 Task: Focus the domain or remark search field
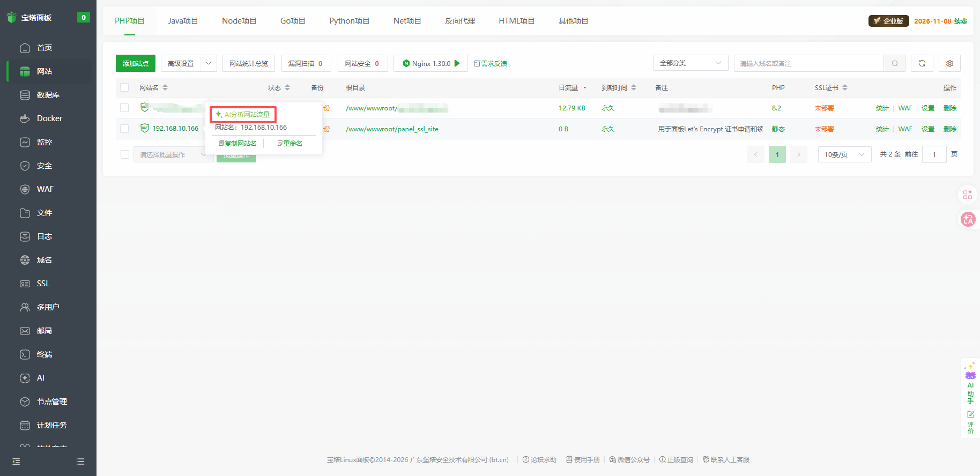pos(808,63)
